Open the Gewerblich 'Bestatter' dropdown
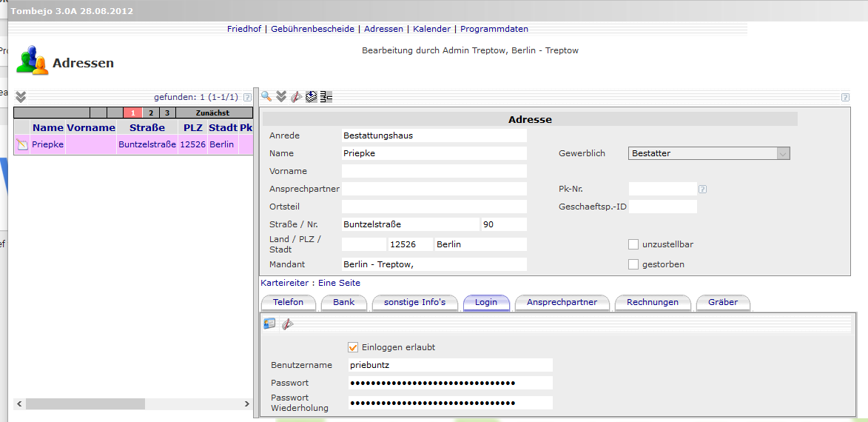The image size is (868, 422). click(709, 153)
